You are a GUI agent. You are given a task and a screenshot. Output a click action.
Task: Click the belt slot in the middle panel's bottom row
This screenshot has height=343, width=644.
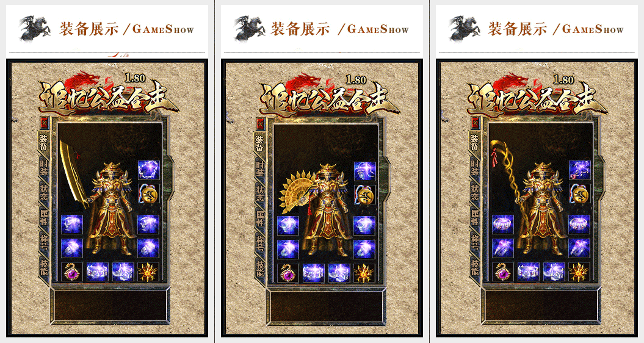point(313,273)
